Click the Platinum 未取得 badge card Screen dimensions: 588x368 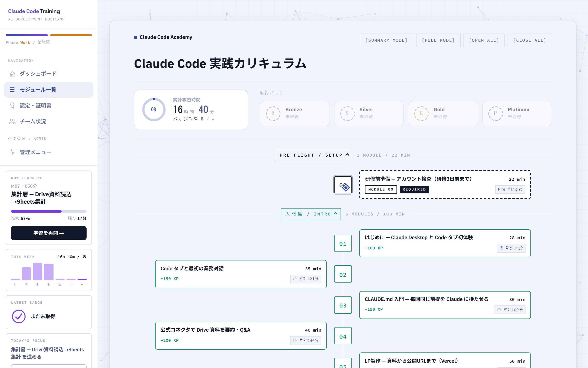517,114
